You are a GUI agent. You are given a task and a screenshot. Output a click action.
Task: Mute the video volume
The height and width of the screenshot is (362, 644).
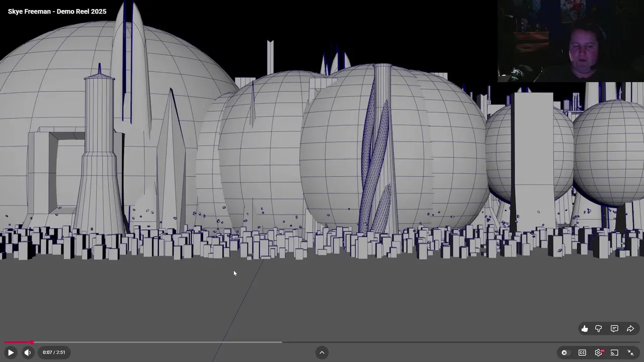pyautogui.click(x=28, y=352)
